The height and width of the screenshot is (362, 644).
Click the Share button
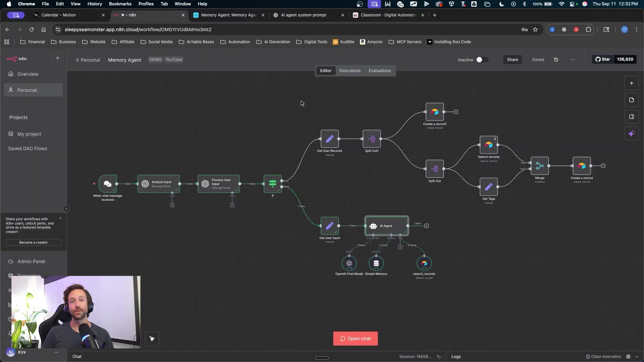pos(512,60)
